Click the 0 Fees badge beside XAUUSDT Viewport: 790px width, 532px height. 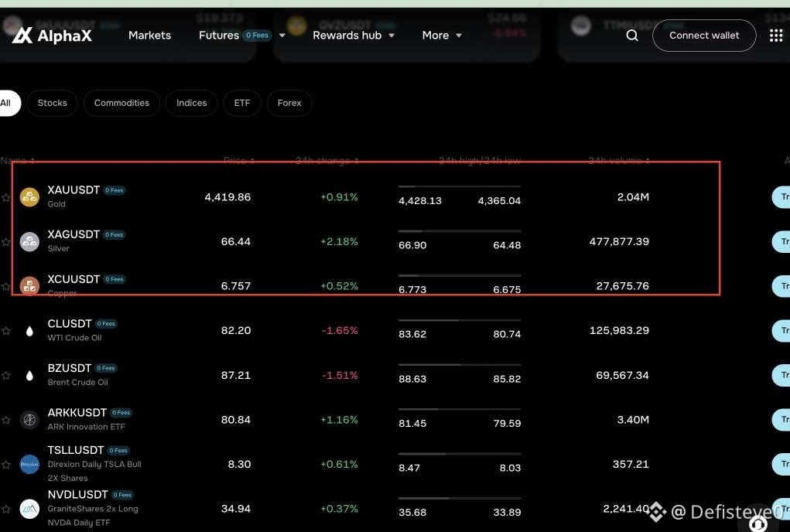pyautogui.click(x=115, y=190)
